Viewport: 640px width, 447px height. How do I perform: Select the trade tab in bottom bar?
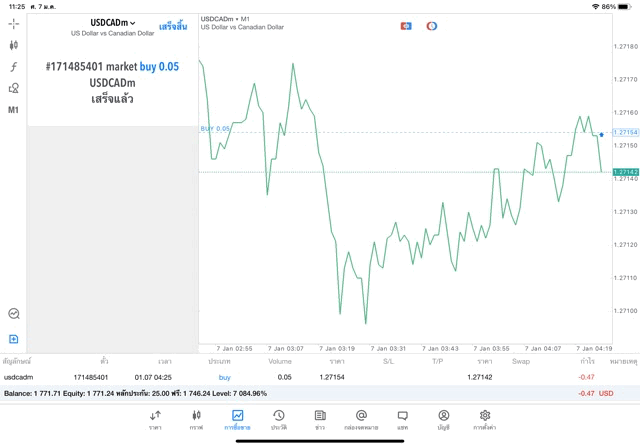tap(237, 420)
